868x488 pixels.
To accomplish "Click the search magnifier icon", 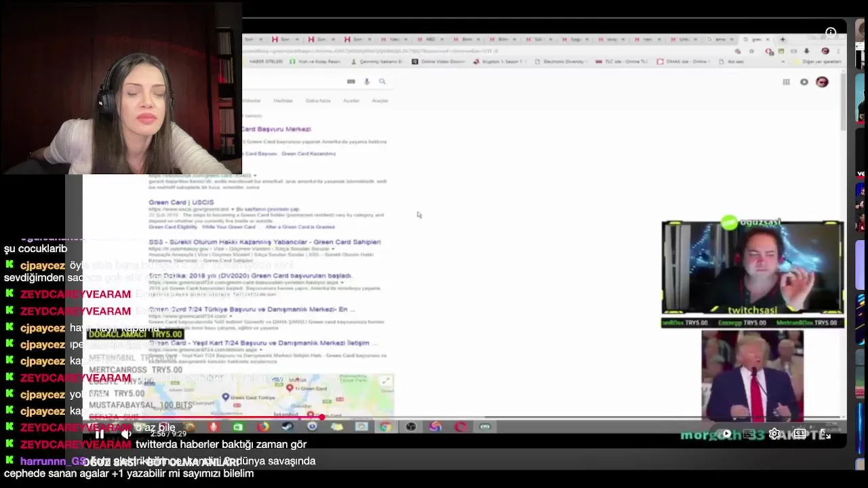I will tap(382, 81).
